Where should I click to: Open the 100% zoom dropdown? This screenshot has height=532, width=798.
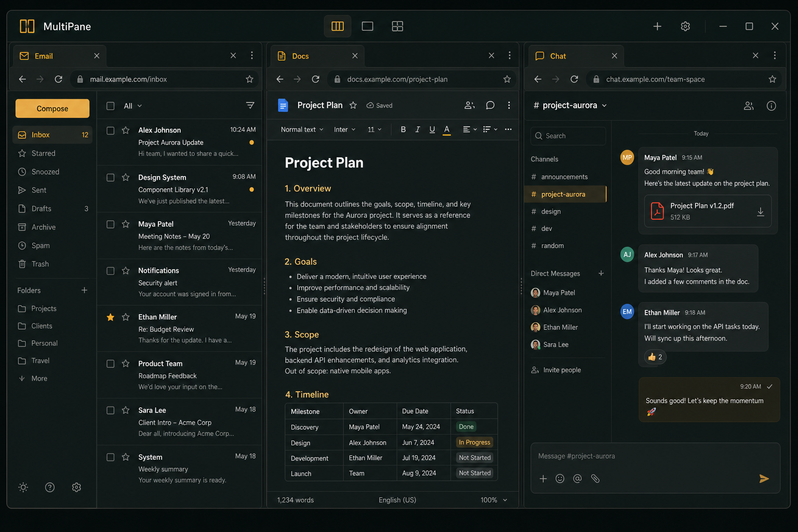click(494, 500)
